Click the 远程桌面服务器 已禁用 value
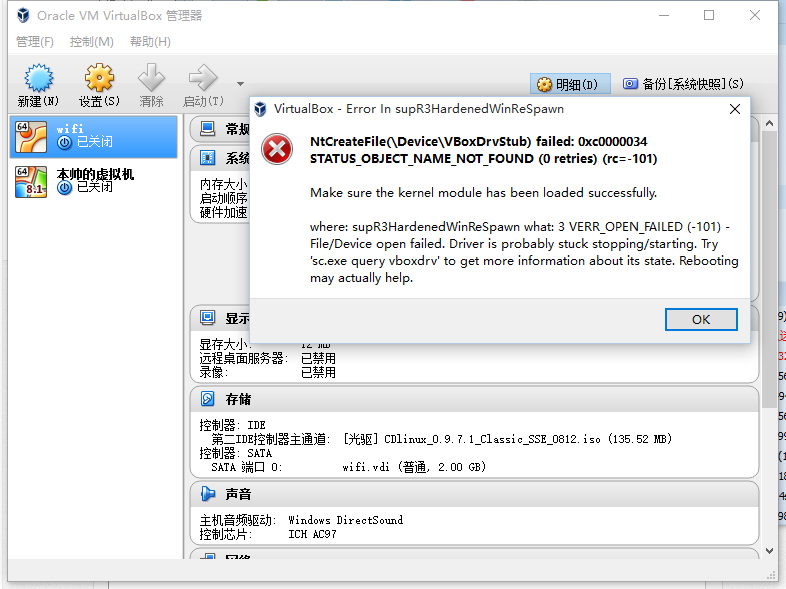 [318, 358]
